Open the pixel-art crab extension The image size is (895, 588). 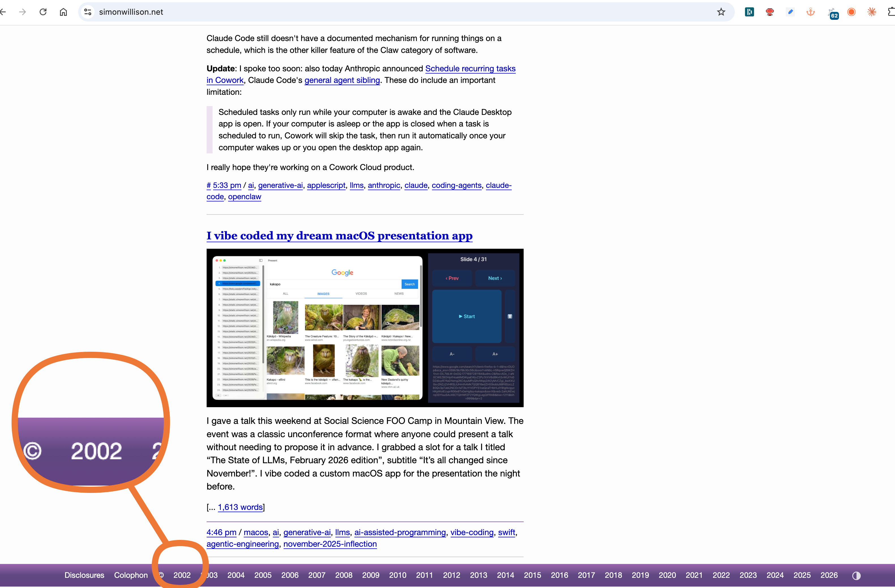click(770, 12)
